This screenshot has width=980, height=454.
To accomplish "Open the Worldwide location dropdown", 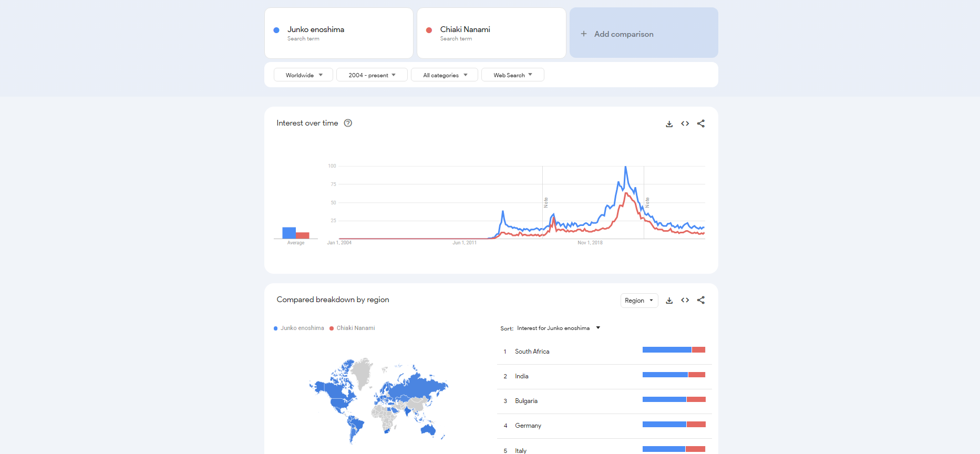I will tap(303, 75).
